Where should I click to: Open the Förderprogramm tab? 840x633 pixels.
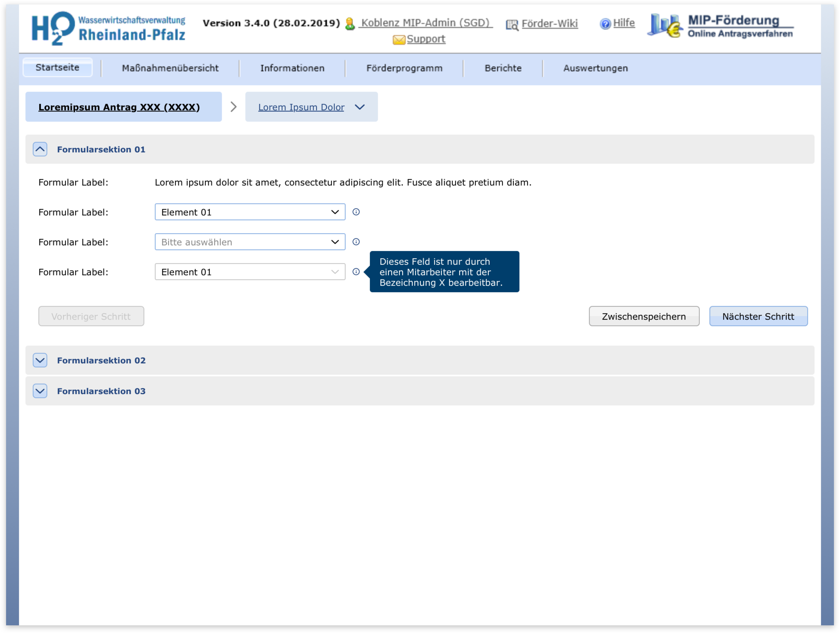(x=404, y=68)
